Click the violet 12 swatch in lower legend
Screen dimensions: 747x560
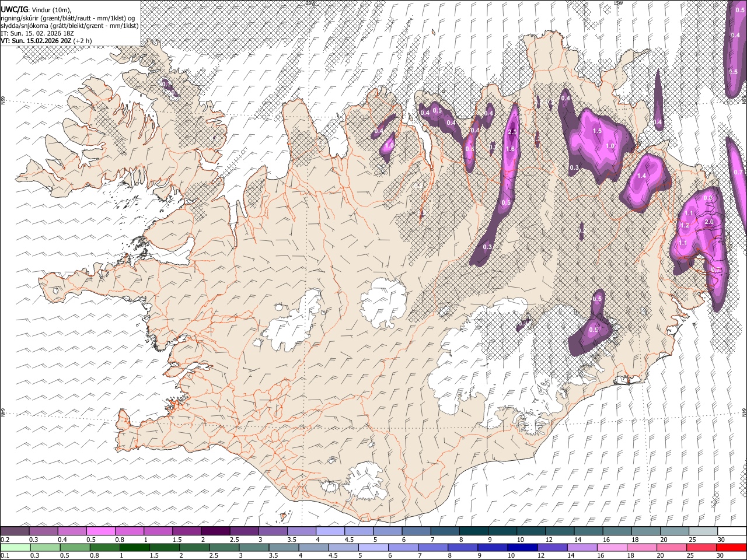pyautogui.click(x=553, y=547)
